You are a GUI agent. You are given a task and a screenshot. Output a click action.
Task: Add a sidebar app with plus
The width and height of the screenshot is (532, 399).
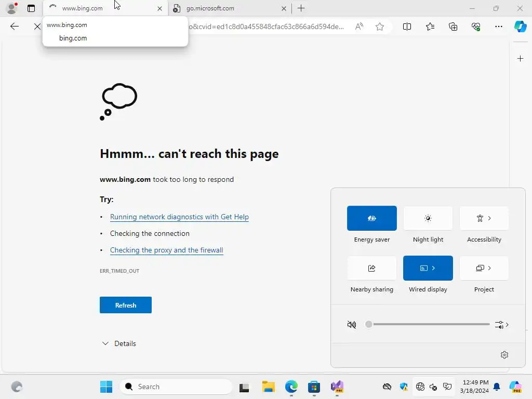click(520, 59)
